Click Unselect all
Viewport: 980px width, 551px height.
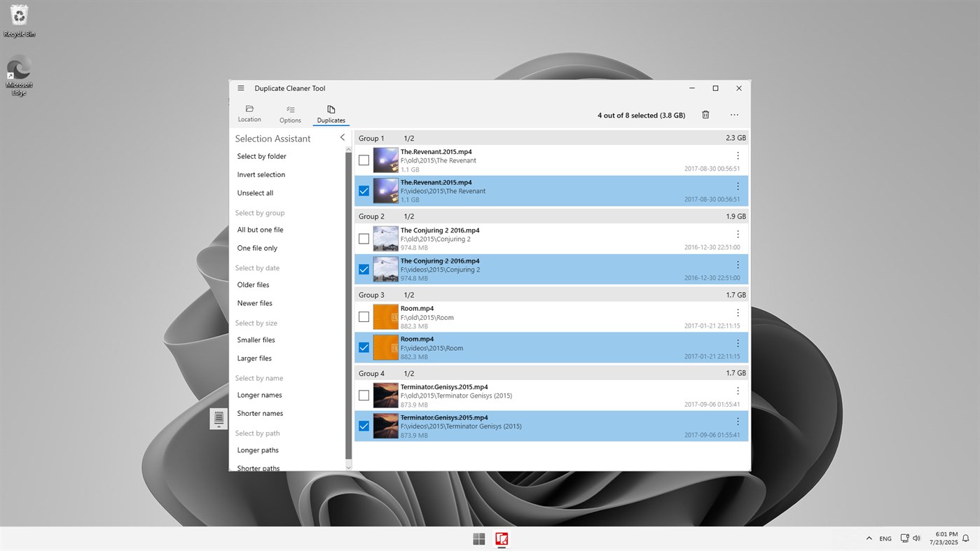click(x=255, y=193)
